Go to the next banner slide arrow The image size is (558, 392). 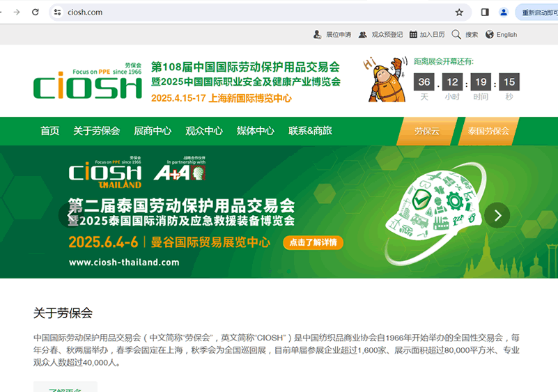point(497,215)
